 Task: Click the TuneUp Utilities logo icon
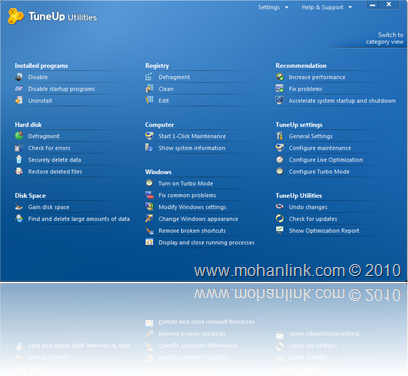(16, 16)
